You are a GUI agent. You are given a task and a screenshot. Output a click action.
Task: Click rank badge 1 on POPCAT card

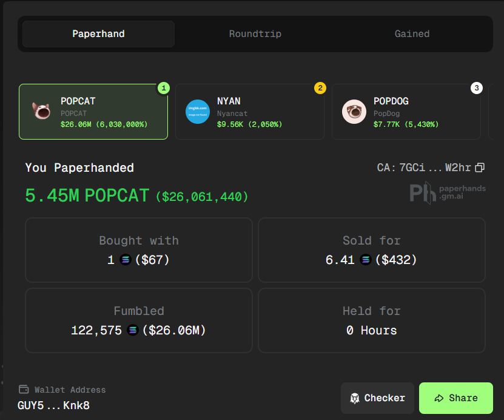[164, 88]
